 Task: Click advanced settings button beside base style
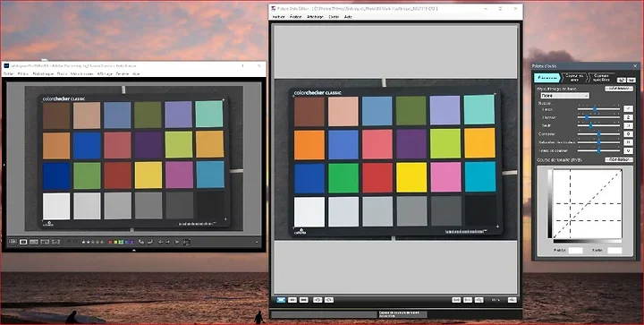click(619, 89)
